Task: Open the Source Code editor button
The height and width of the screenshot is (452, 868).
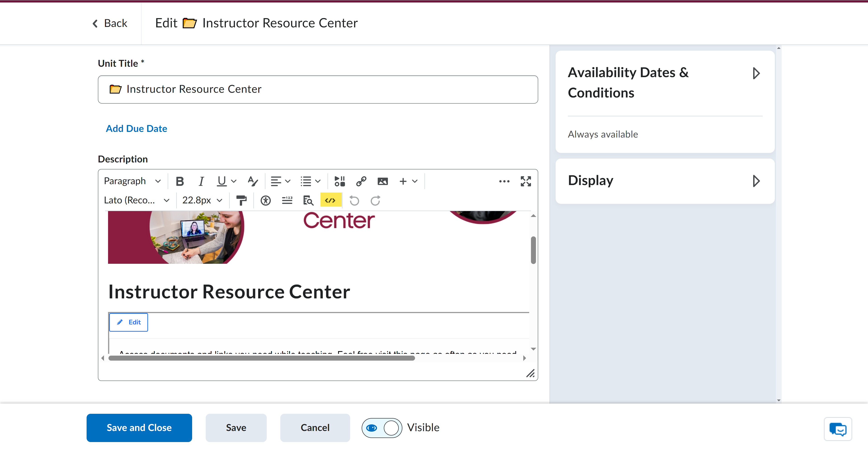Action: (x=330, y=201)
